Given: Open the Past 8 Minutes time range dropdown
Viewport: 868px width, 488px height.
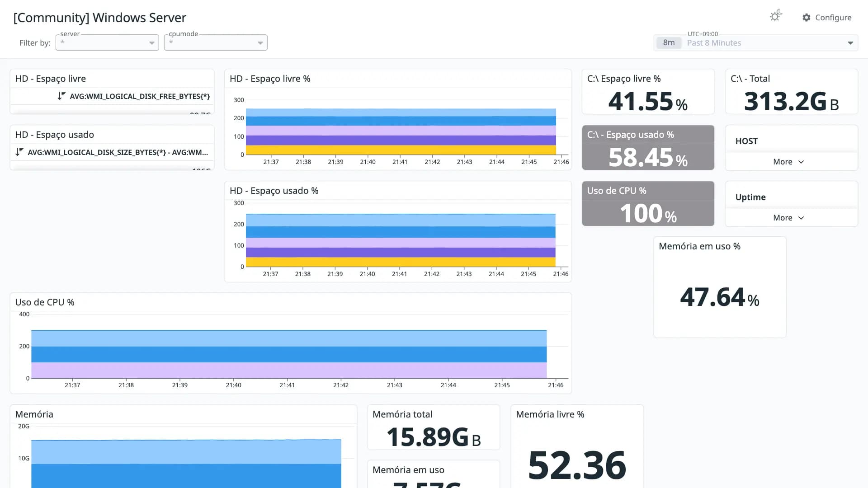Looking at the screenshot, I should coord(755,43).
